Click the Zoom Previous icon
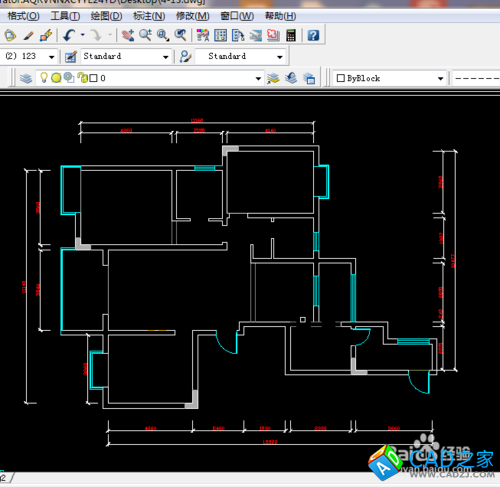The width and height of the screenshot is (500, 487). (181, 35)
